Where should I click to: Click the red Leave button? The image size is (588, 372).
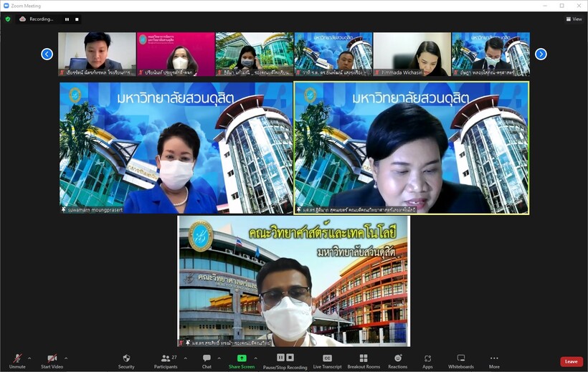[571, 361]
